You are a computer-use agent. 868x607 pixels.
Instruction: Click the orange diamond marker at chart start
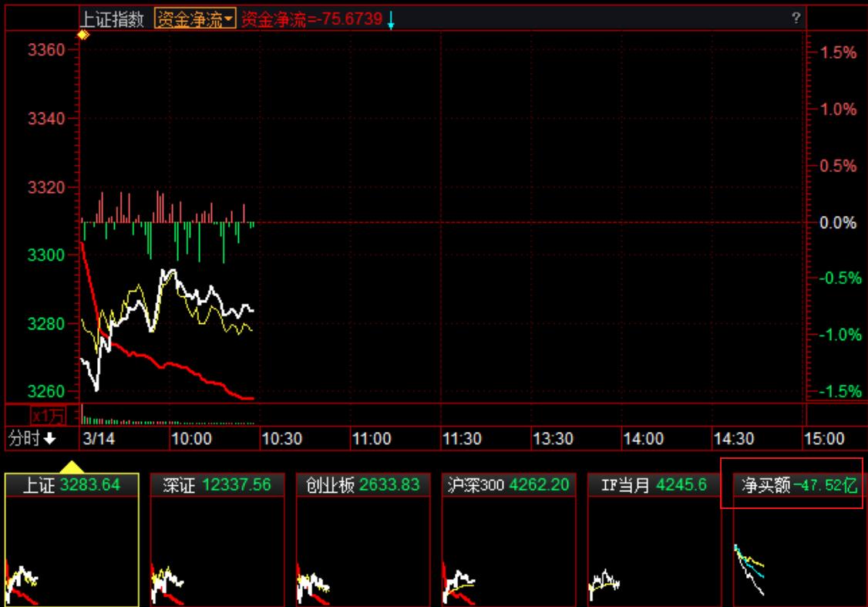pyautogui.click(x=83, y=35)
